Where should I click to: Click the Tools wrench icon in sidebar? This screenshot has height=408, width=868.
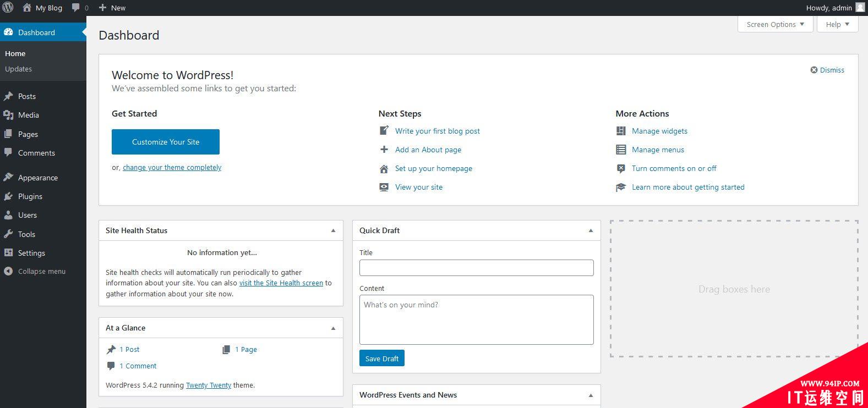[x=8, y=234]
